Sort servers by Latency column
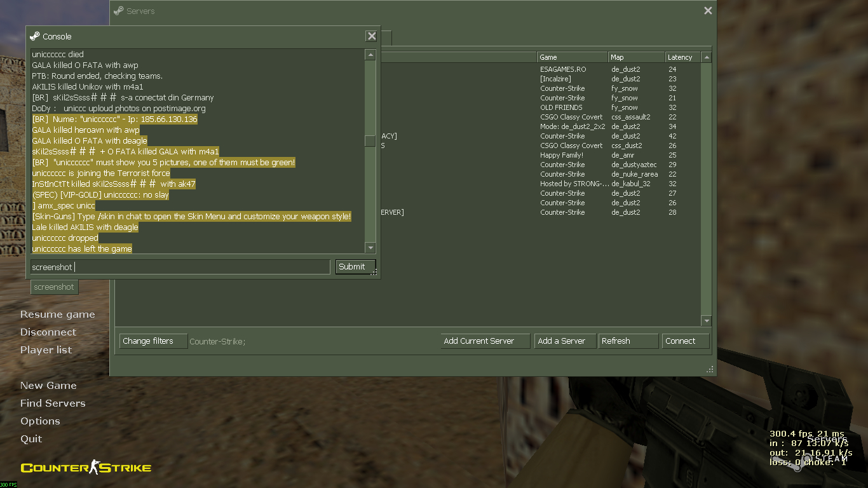The image size is (868, 488). (683, 57)
